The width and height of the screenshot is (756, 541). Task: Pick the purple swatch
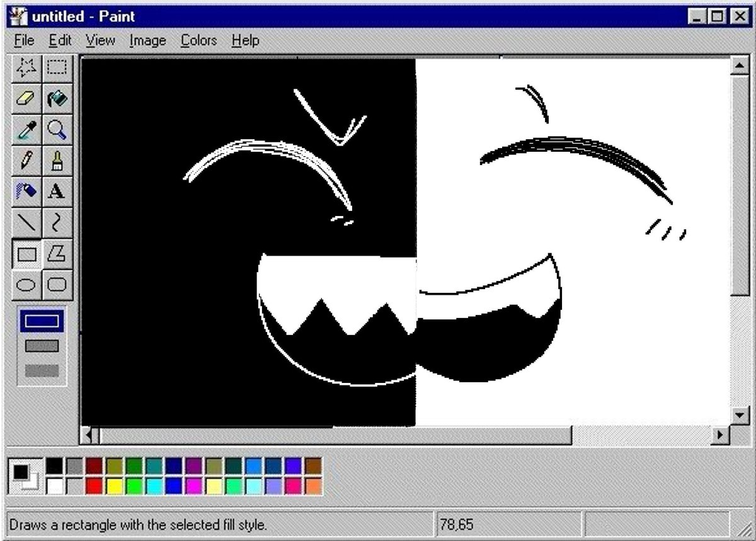tap(194, 466)
